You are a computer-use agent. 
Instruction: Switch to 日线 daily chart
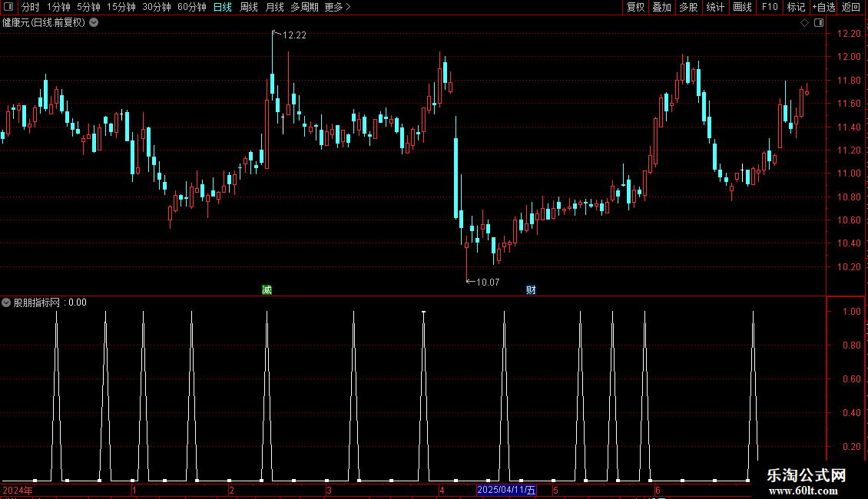[223, 7]
